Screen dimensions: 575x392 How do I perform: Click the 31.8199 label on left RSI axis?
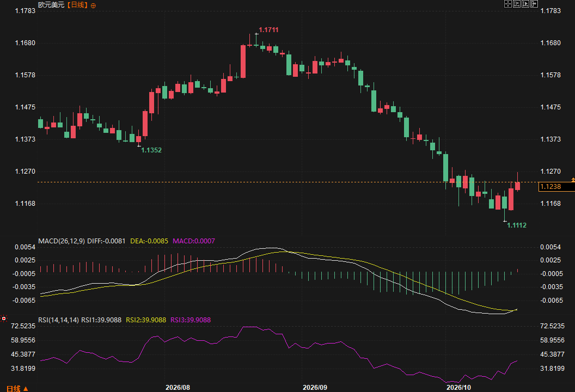coord(23,368)
